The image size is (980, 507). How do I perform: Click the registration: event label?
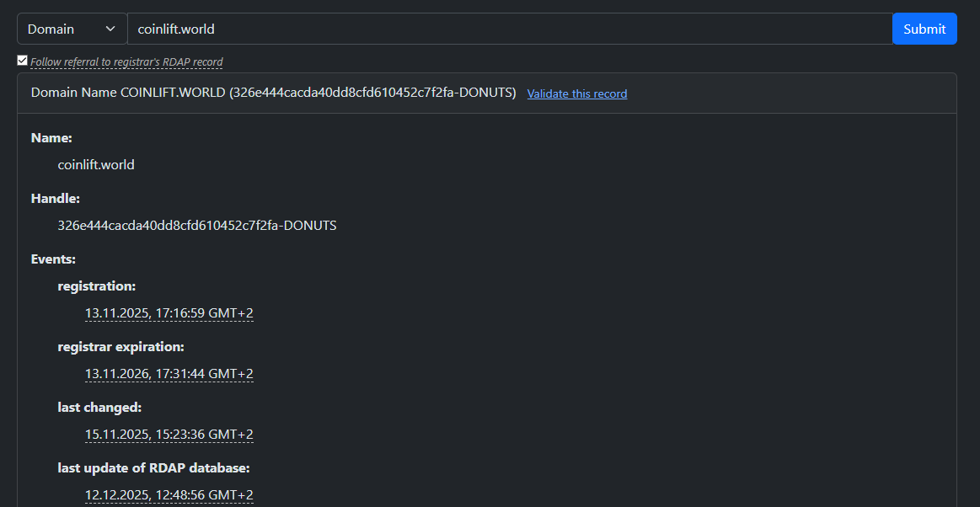tap(97, 286)
